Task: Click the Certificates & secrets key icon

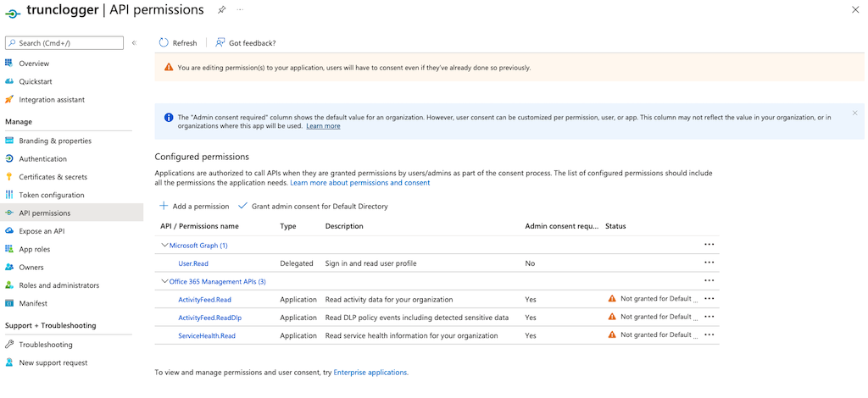Action: click(x=8, y=177)
